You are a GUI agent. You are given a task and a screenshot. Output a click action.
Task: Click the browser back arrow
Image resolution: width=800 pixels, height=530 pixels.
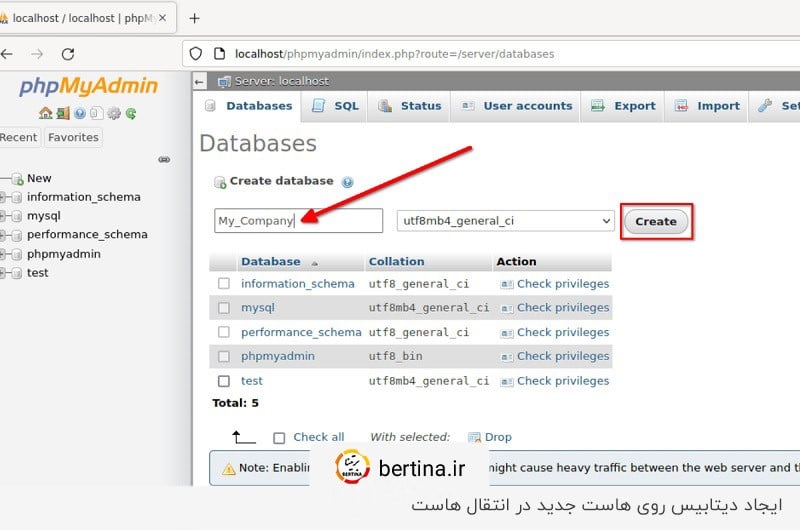7,54
